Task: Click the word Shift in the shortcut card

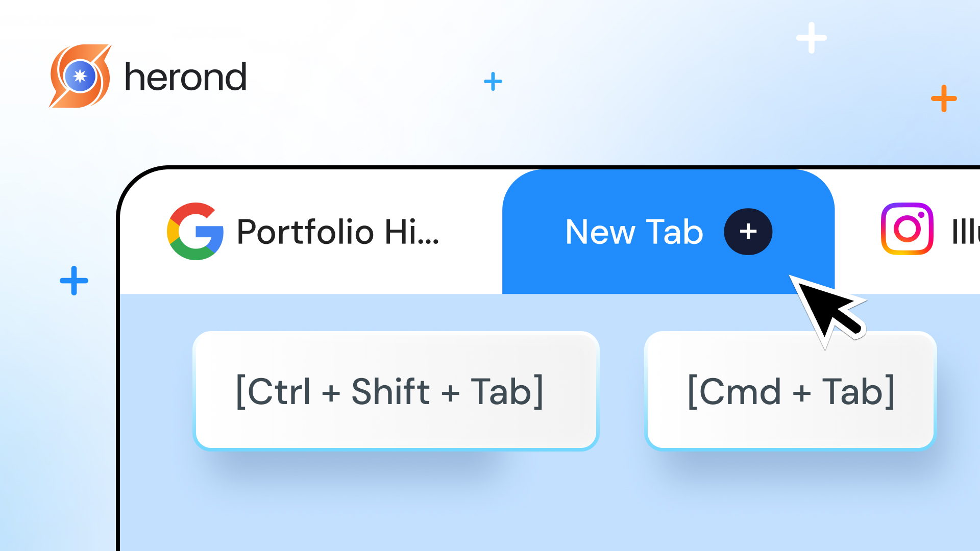Action: coord(390,392)
